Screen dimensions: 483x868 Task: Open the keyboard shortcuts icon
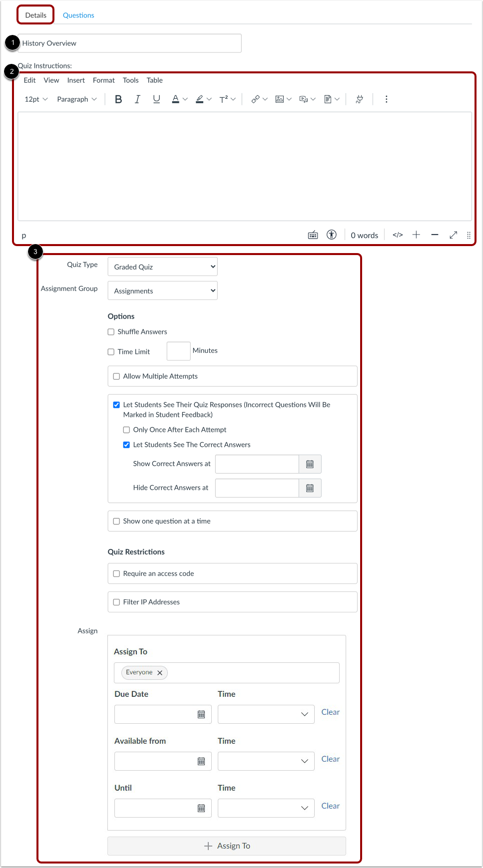click(313, 235)
